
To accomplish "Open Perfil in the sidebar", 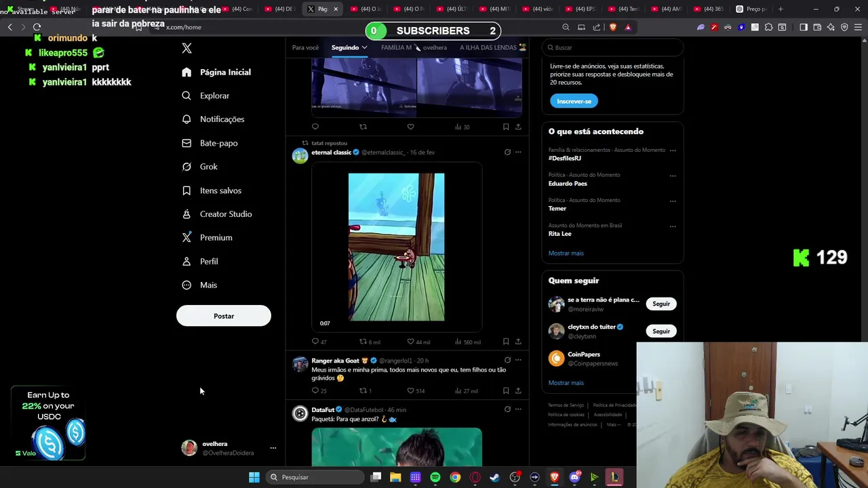I will click(x=200, y=262).
